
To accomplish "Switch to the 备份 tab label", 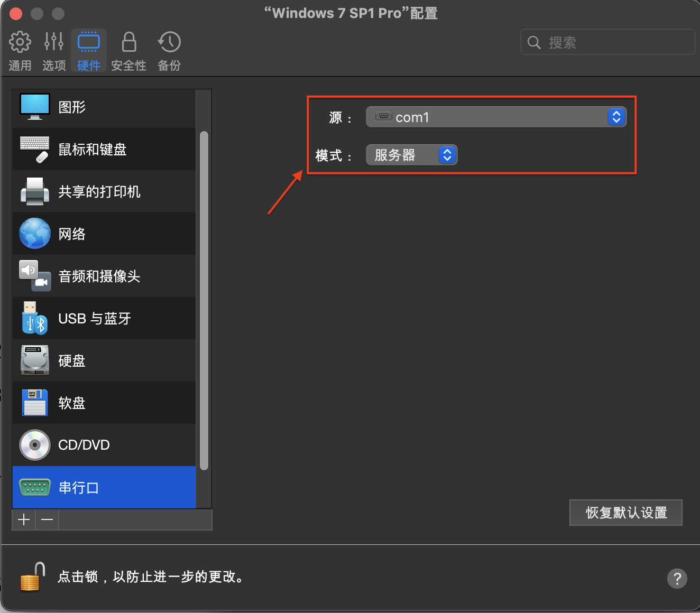I will 169,66.
